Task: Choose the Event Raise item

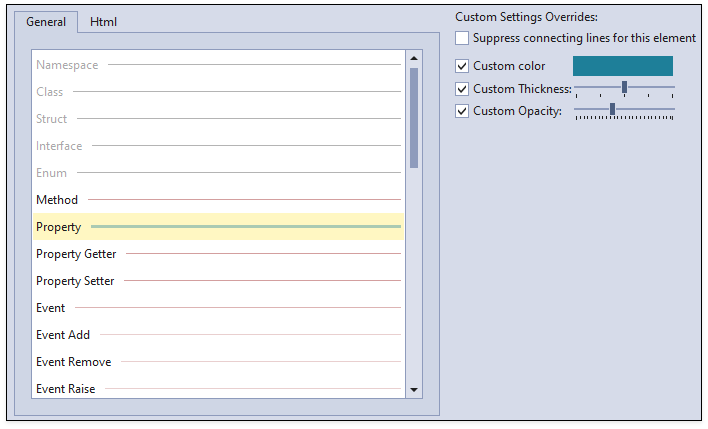Action: coord(219,388)
